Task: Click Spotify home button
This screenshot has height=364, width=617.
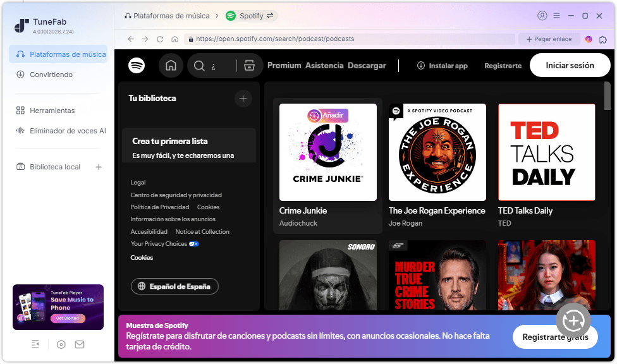Action: tap(171, 65)
